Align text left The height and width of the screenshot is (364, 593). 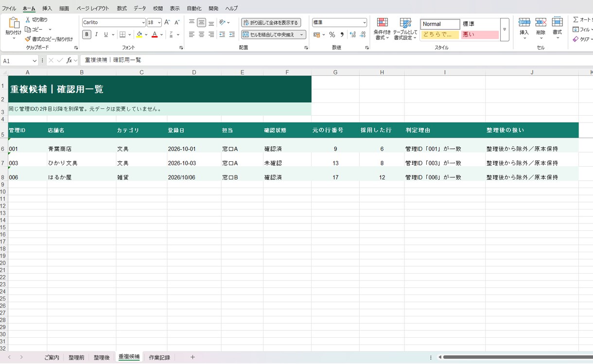192,35
